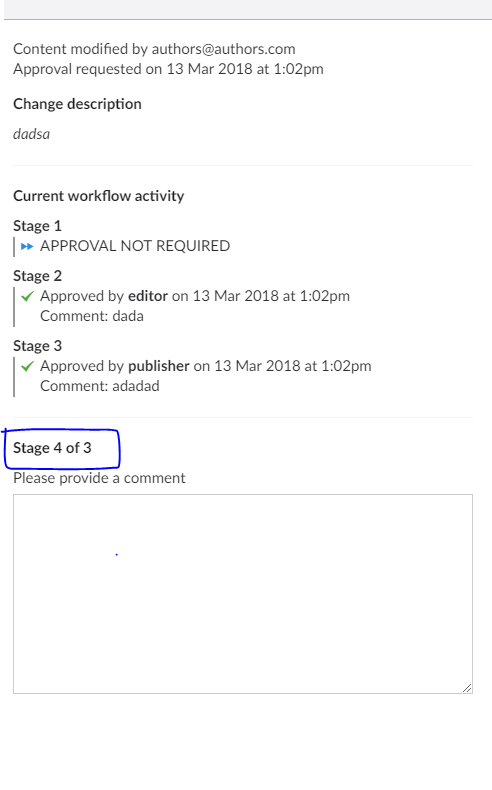The width and height of the screenshot is (492, 790).
Task: Click the 'Please provide a comment' label
Action: [99, 478]
